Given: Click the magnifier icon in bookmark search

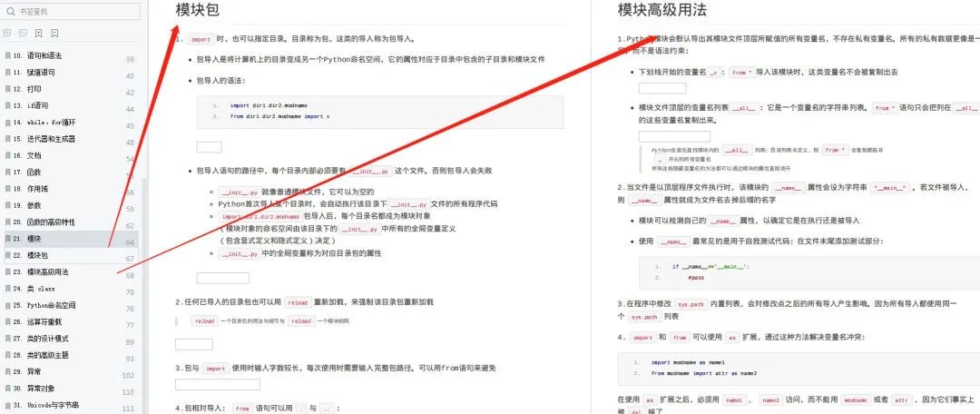Looking at the screenshot, I should pos(11,11).
